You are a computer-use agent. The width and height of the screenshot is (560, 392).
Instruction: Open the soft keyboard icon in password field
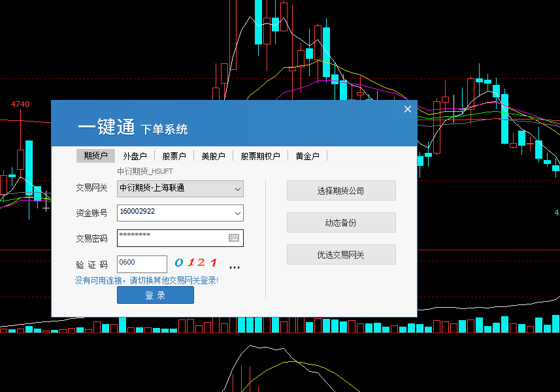[234, 238]
